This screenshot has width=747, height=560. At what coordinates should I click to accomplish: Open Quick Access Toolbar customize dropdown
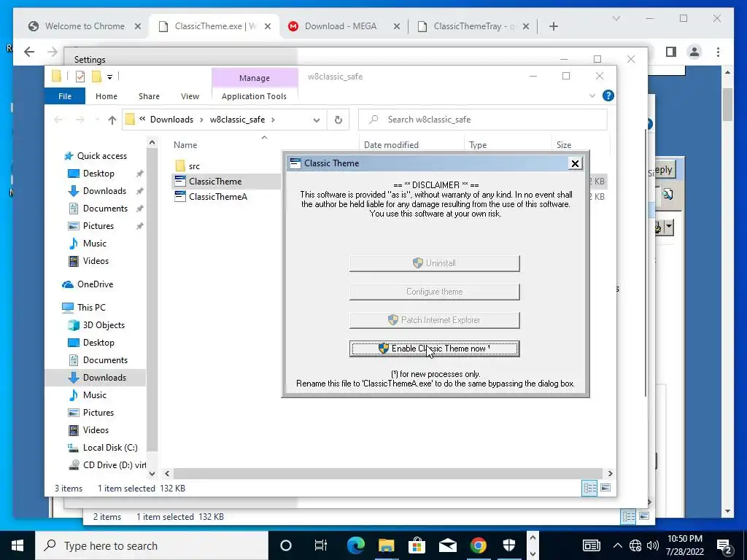109,76
